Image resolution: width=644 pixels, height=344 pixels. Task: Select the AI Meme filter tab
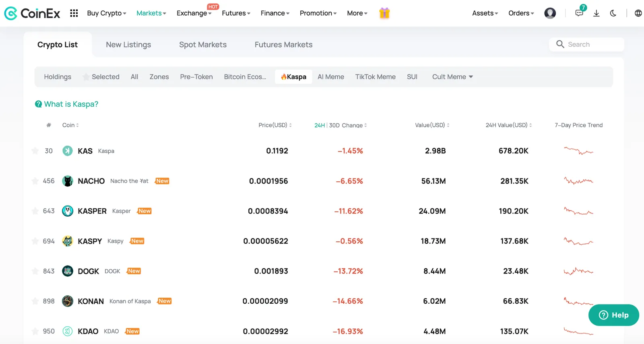pyautogui.click(x=331, y=77)
